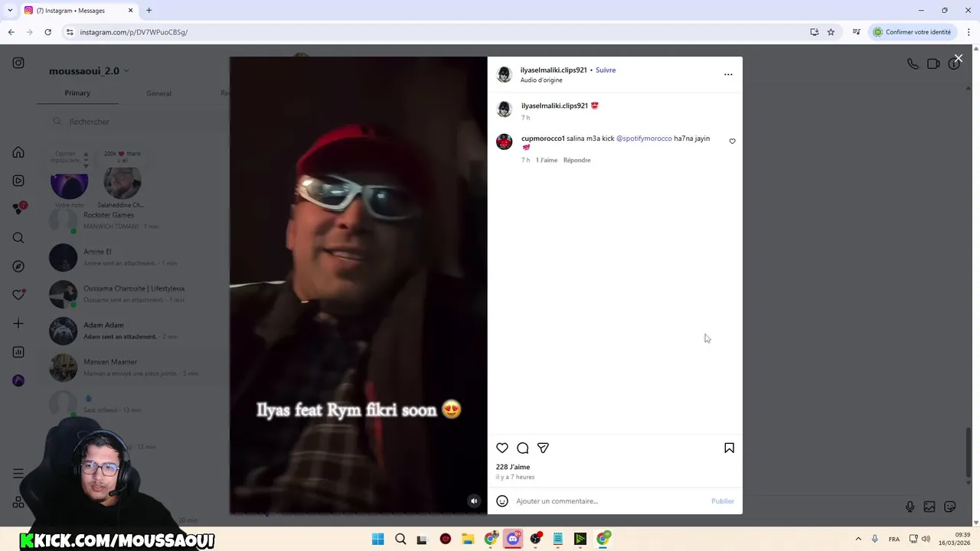This screenshot has width=980, height=551.
Task: Open Search in the Instagram sidebar
Action: [x=18, y=238]
